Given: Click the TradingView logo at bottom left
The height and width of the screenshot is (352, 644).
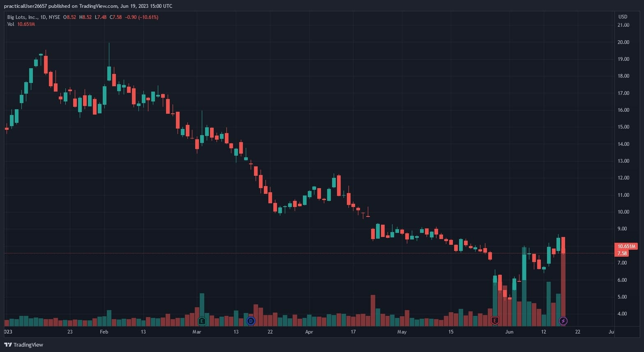Looking at the screenshot, I should tap(23, 345).
